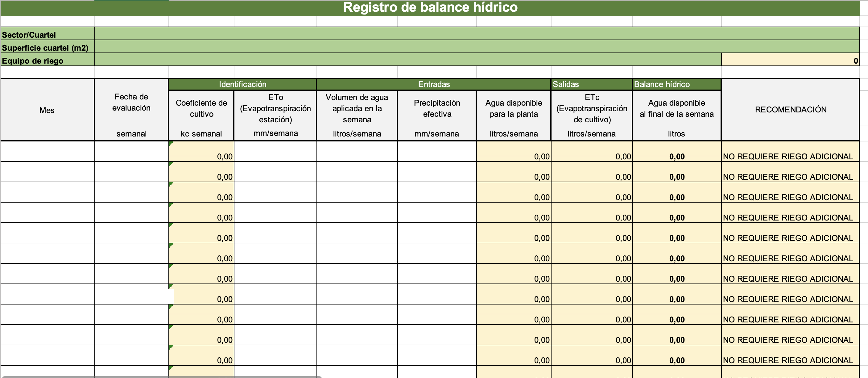This screenshot has width=868, height=378.
Task: Select fourth row ETc 0,00 cell
Action: pos(592,212)
